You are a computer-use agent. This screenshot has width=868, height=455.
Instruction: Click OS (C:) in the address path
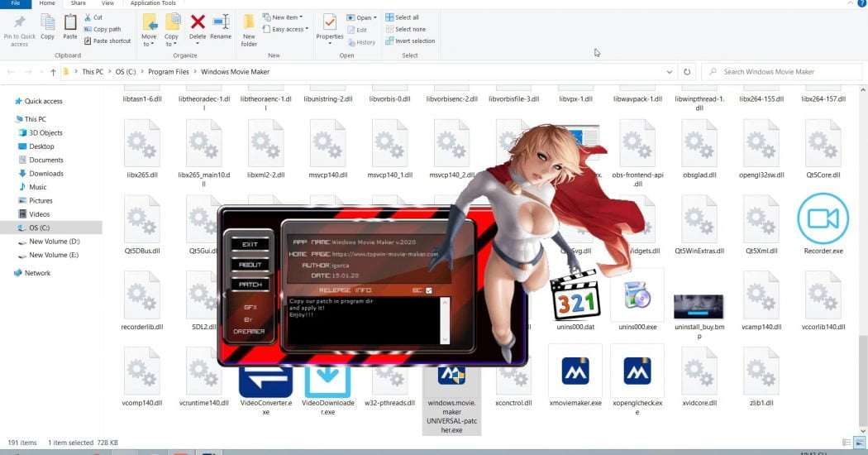click(126, 71)
